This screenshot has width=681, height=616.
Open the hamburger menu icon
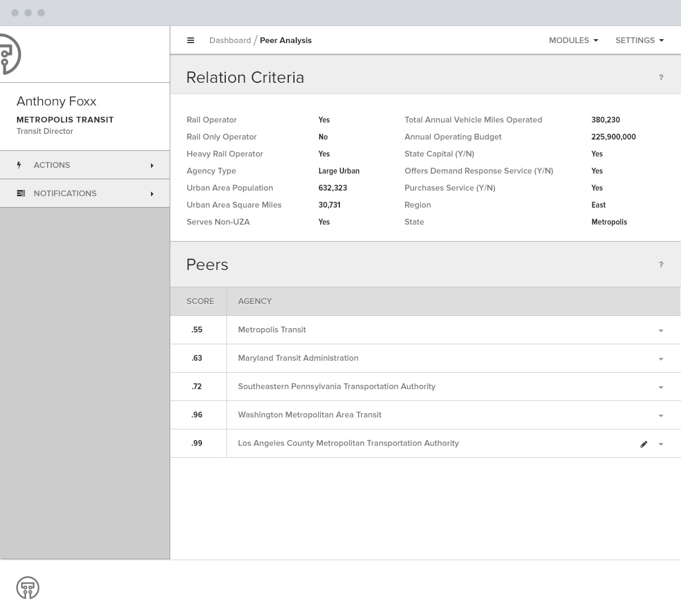[x=191, y=40]
